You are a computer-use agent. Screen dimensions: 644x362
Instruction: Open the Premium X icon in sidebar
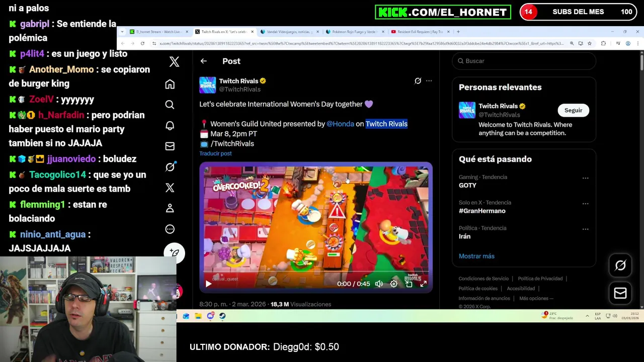[x=170, y=188]
